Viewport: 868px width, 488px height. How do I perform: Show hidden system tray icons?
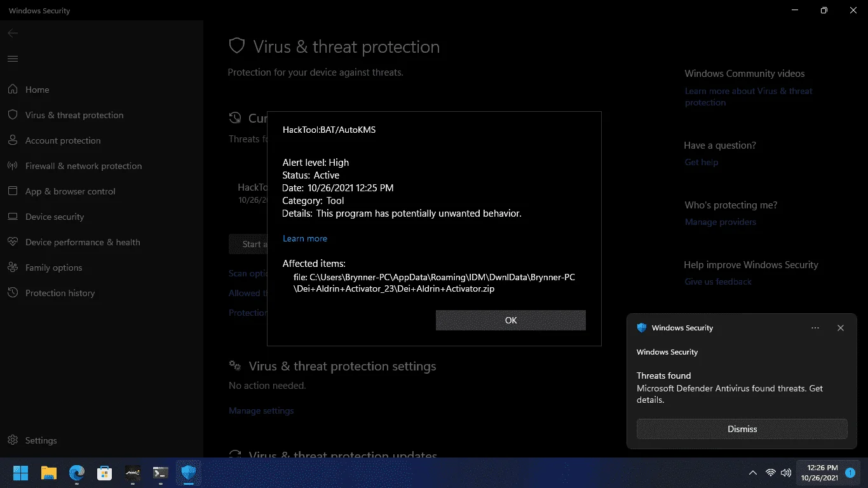pyautogui.click(x=753, y=473)
